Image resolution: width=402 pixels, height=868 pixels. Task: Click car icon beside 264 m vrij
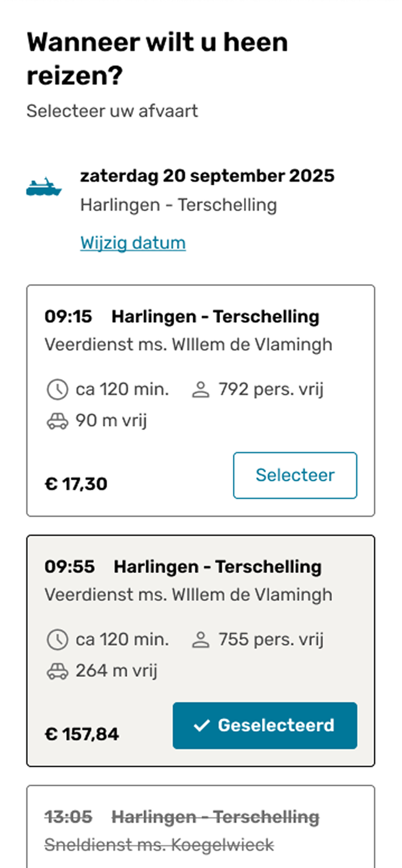coord(57,671)
